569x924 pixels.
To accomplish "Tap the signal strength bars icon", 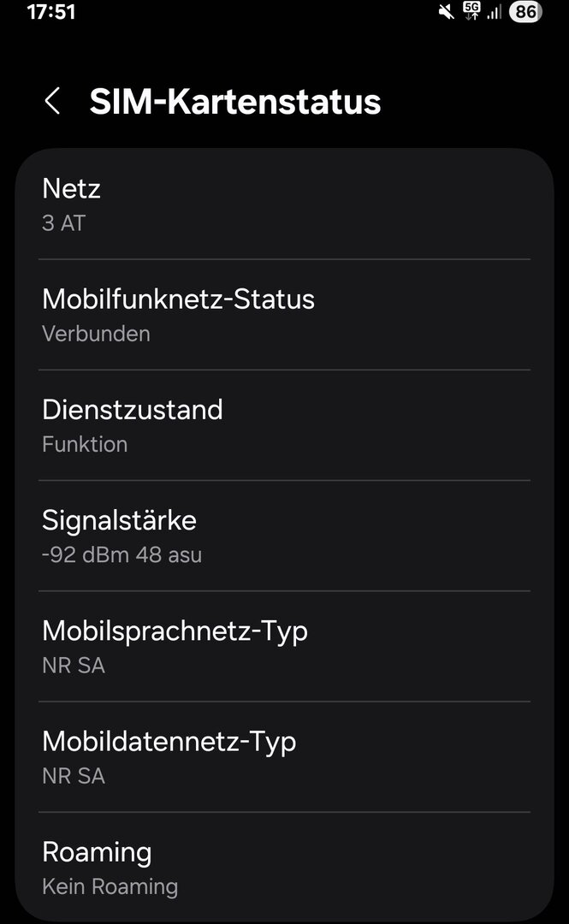I will point(495,12).
